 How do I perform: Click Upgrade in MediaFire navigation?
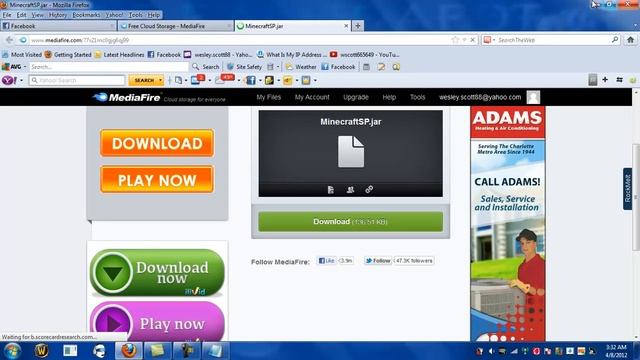coord(356,97)
